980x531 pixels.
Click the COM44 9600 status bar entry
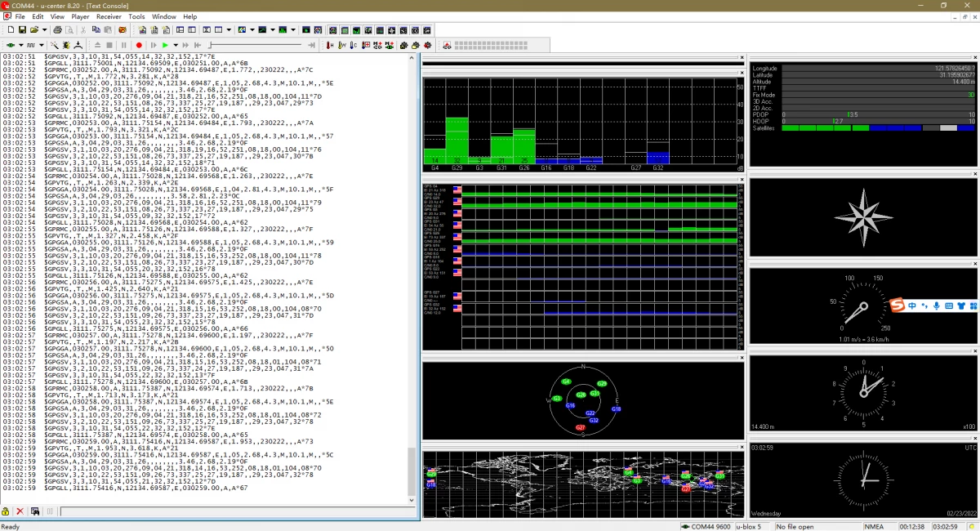click(707, 526)
